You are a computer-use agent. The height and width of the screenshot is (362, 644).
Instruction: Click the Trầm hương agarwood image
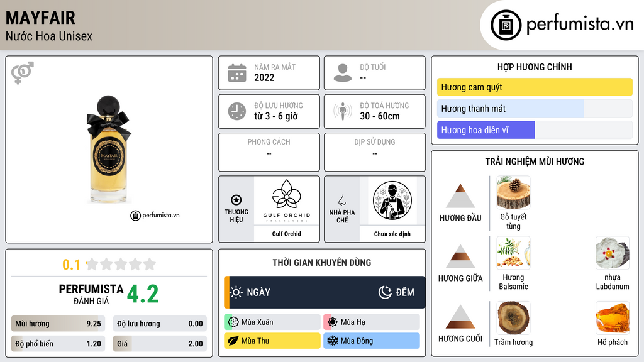513,318
